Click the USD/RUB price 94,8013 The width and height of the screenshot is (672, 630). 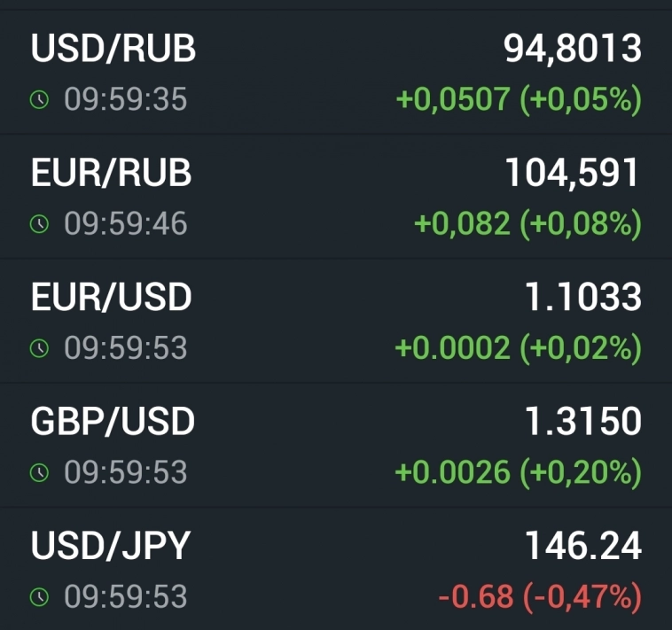573,49
